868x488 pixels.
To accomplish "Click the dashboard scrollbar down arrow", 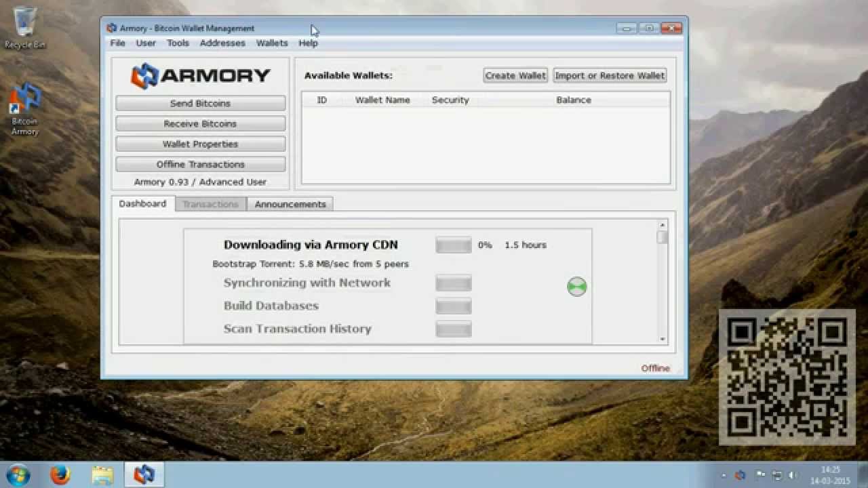I will pyautogui.click(x=663, y=339).
